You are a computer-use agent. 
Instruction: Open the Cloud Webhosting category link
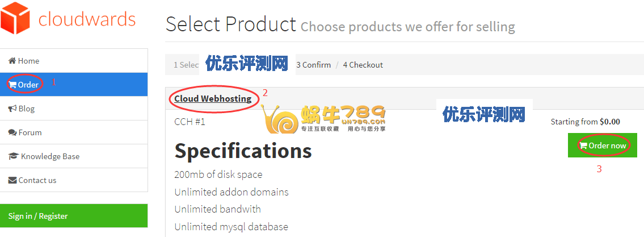click(x=213, y=99)
